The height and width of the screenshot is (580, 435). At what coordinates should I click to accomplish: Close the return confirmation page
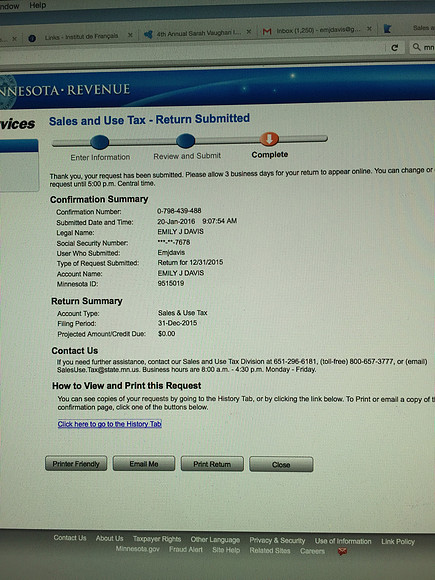click(x=281, y=464)
